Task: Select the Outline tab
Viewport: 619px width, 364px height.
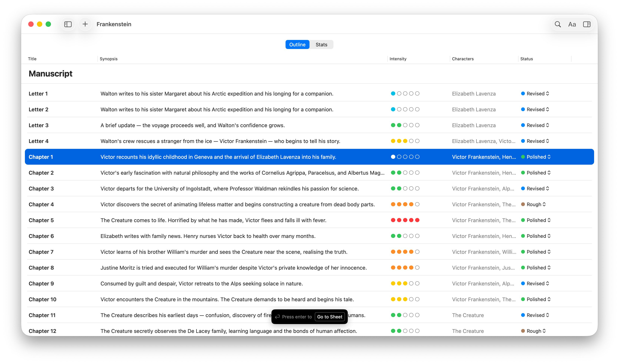Action: pos(297,44)
